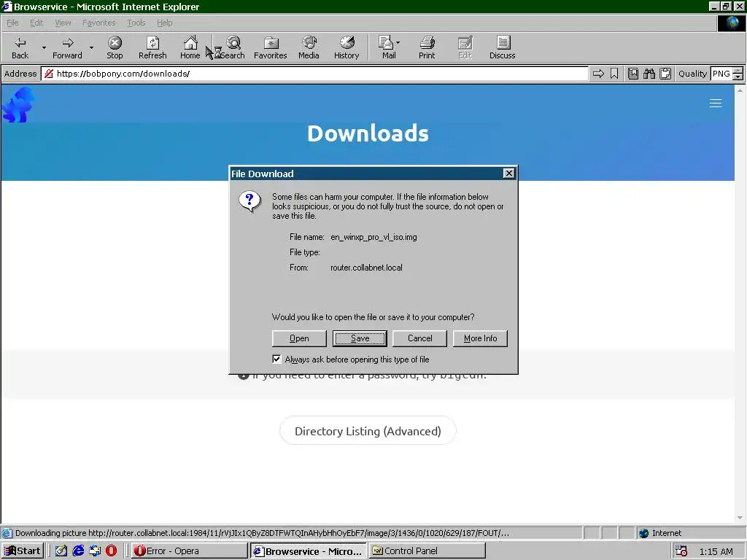Click the bookmarks book icon
Screen dimensions: 747x560
point(632,74)
